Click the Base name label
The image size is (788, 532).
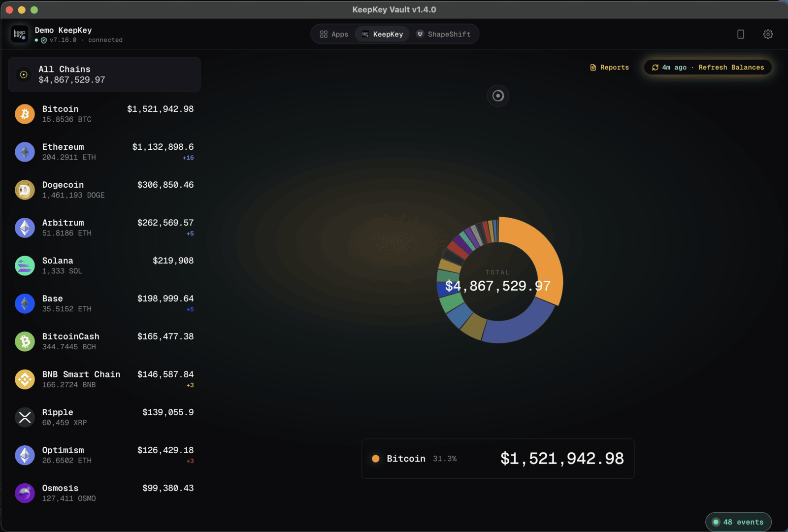52,299
